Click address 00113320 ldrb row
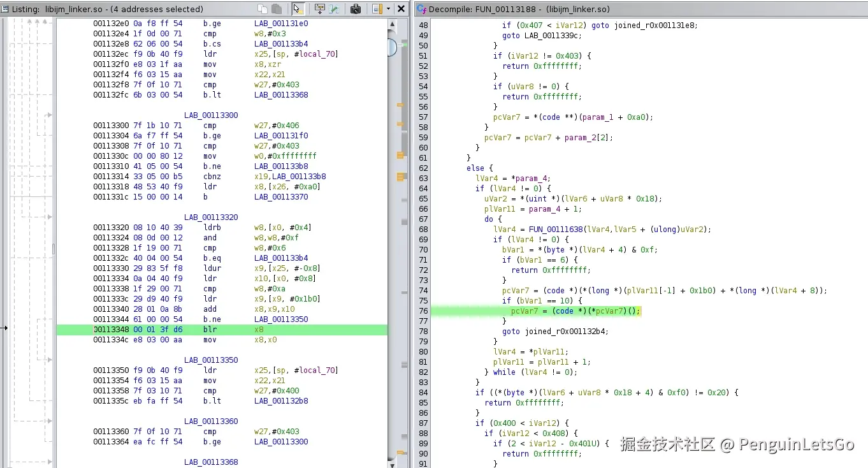The height and width of the screenshot is (468, 868). 110,228
